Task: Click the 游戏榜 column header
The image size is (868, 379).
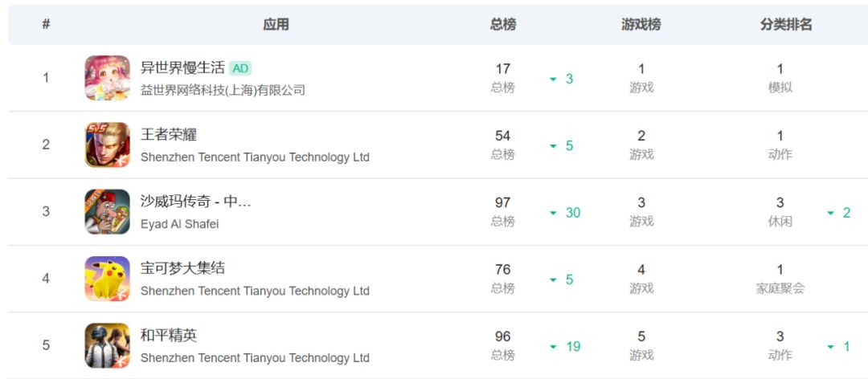Action: click(x=641, y=24)
